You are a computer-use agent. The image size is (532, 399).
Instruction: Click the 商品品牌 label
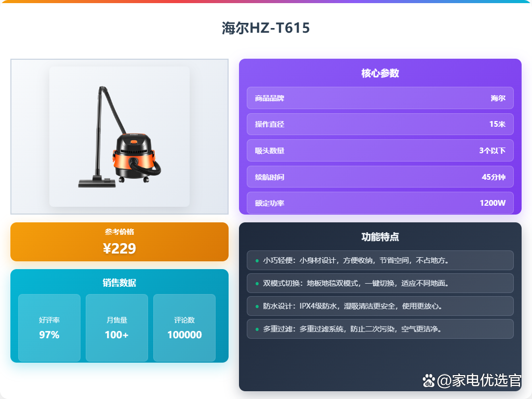pos(270,98)
